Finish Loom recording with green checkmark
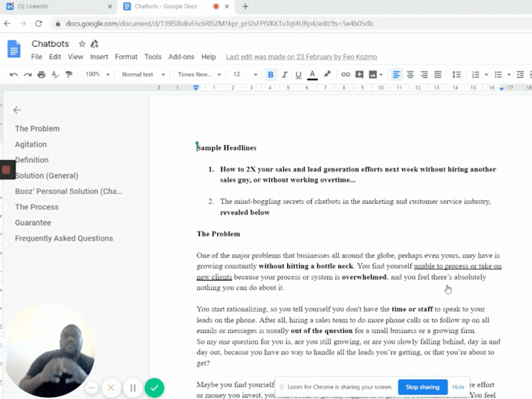Image resolution: width=532 pixels, height=399 pixels. click(x=154, y=388)
